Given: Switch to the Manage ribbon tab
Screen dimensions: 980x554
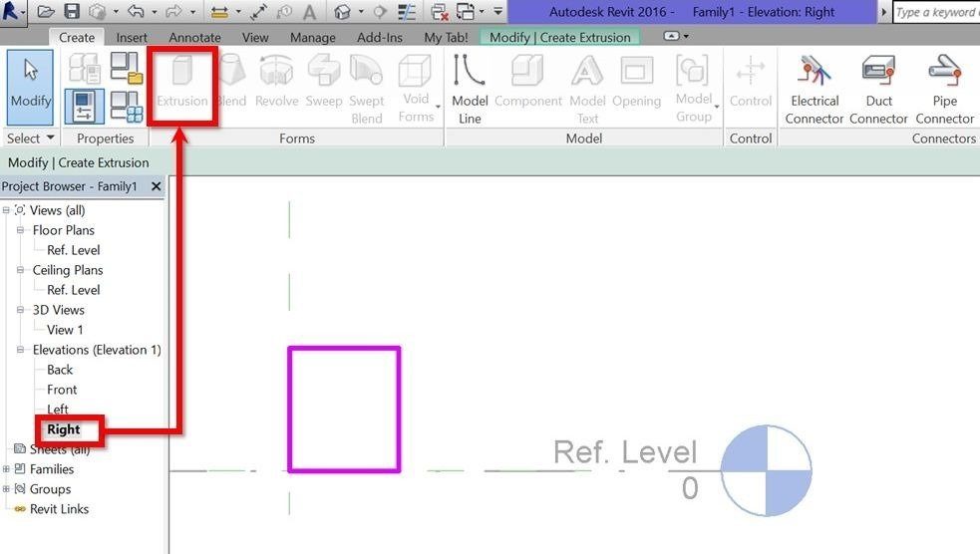Looking at the screenshot, I should click(x=312, y=38).
